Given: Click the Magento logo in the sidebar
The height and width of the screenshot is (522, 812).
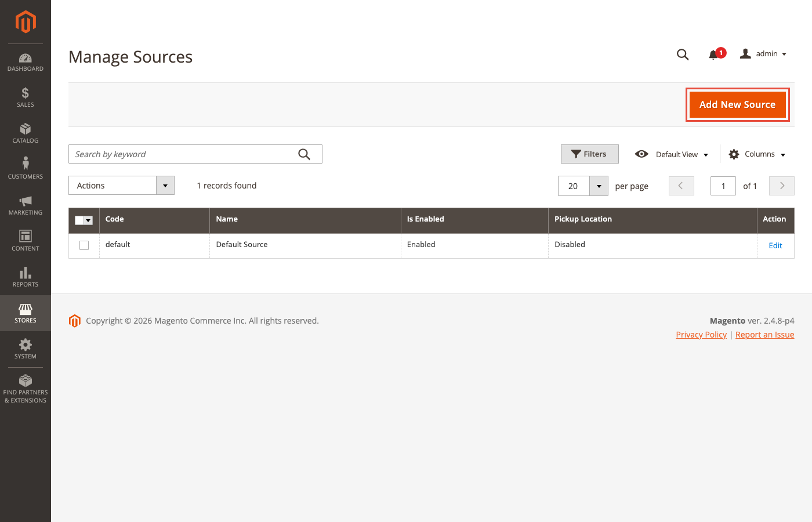Looking at the screenshot, I should point(25,22).
